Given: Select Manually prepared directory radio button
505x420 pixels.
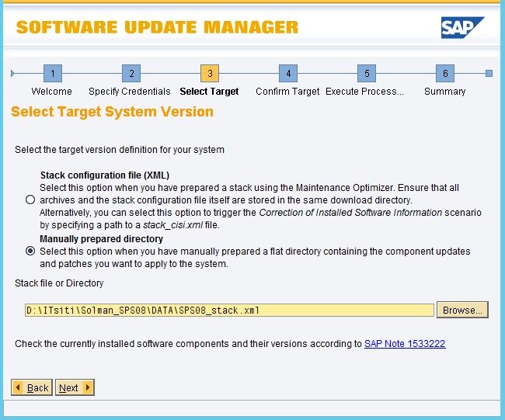Looking at the screenshot, I should point(30,251).
